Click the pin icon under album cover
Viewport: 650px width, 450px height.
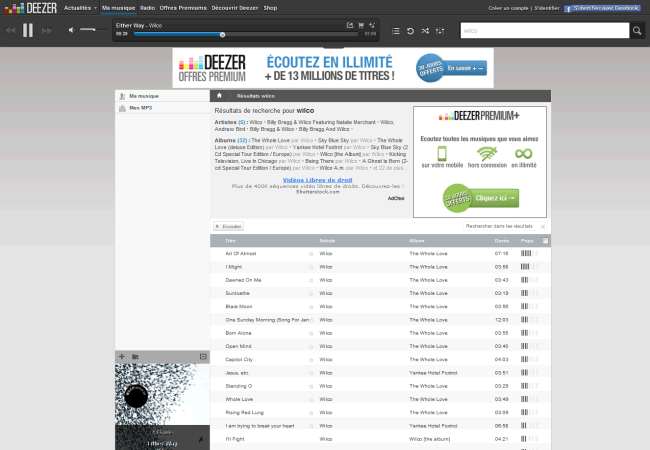(x=201, y=439)
